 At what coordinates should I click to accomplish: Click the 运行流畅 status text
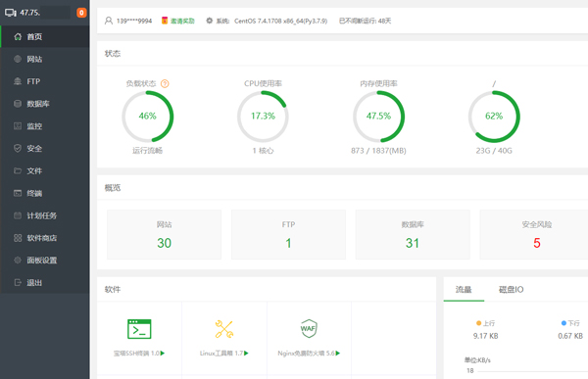(x=147, y=151)
